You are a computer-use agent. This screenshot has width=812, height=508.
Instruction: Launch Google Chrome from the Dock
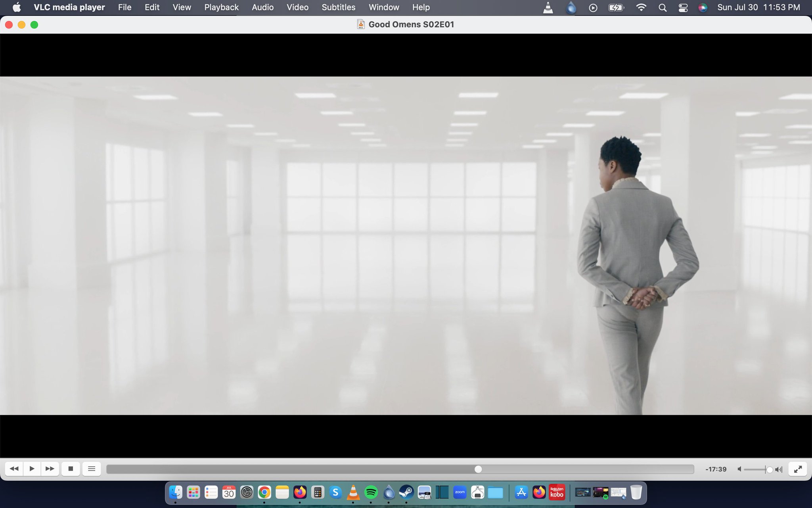[x=264, y=493]
